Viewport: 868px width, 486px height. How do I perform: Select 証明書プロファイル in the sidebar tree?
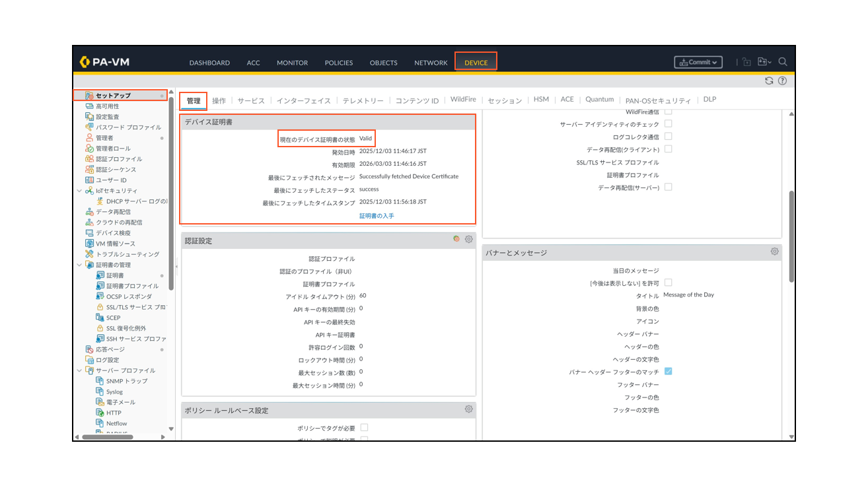click(x=132, y=286)
